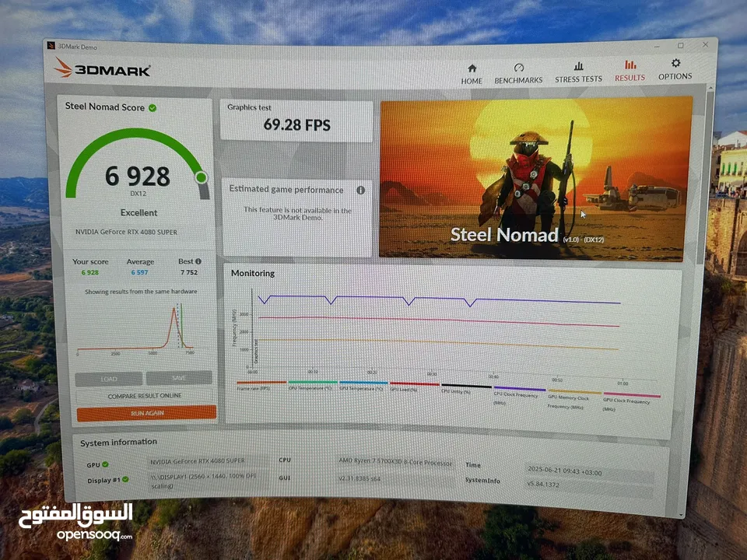
Task: Click the SAVE button
Action: [179, 378]
